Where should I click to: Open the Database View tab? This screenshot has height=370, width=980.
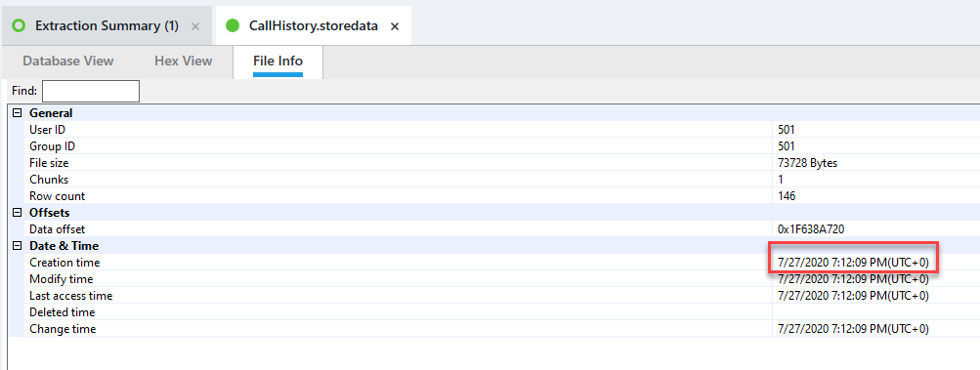(68, 62)
